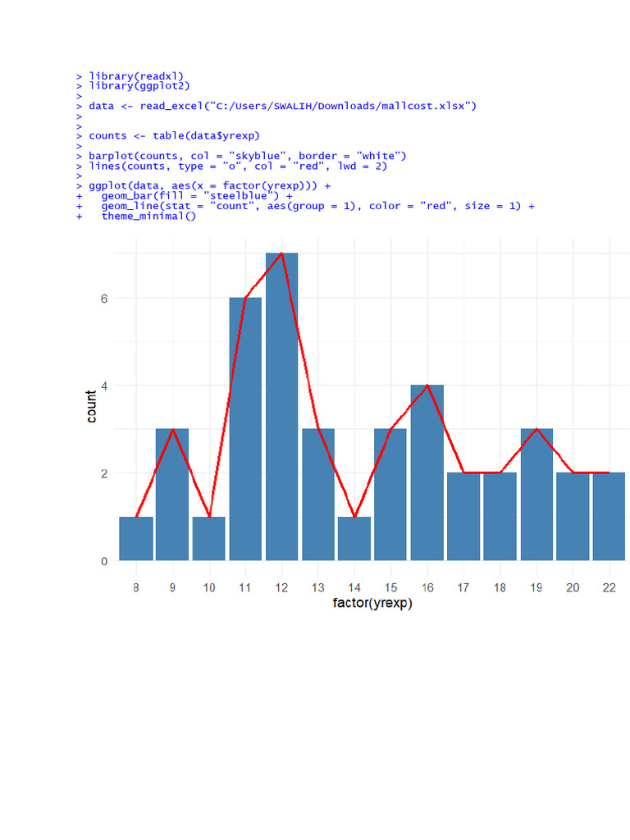This screenshot has height=840, width=630.
Task: Click the 'count' y-axis title
Action: click(91, 407)
